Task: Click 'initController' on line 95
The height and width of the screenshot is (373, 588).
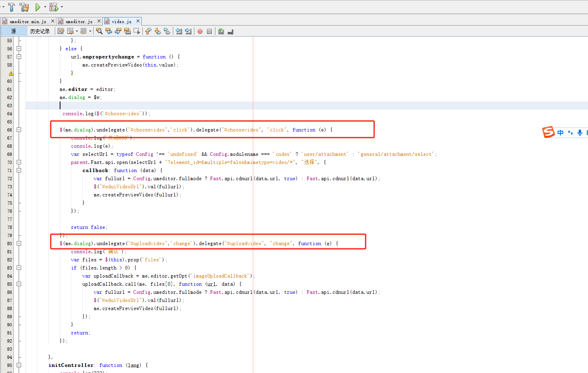Action: [x=71, y=365]
